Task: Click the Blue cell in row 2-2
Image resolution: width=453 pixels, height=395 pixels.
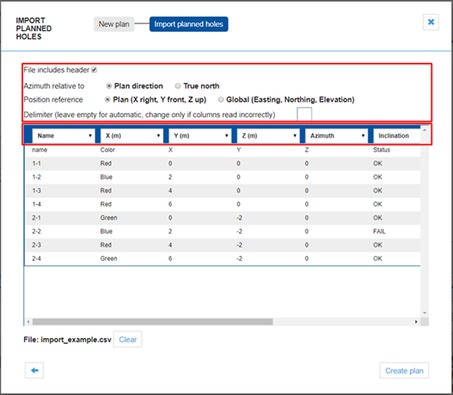Action: 106,231
